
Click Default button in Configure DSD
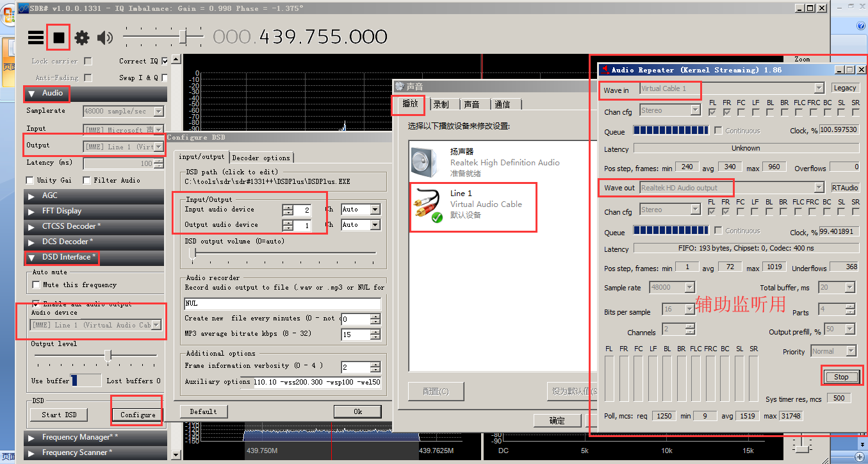204,411
